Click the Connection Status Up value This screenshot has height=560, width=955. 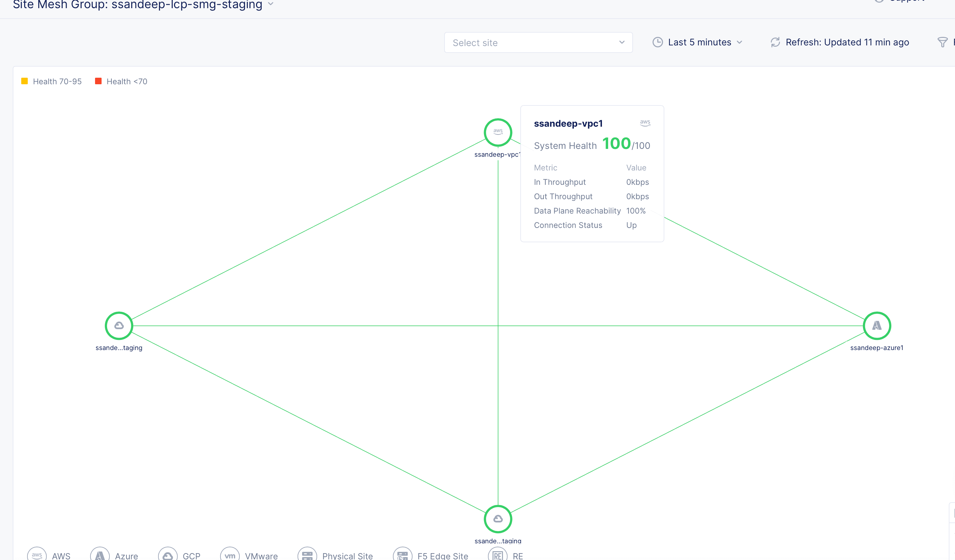(x=631, y=225)
